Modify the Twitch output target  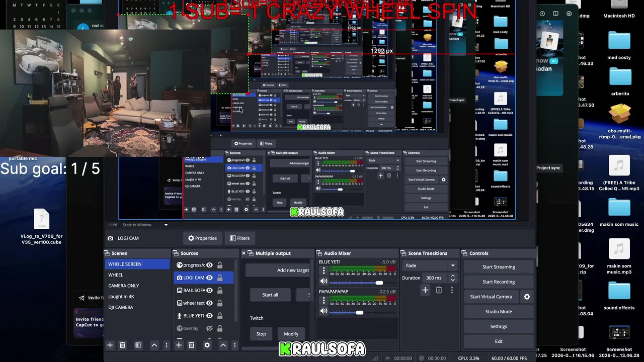(291, 334)
